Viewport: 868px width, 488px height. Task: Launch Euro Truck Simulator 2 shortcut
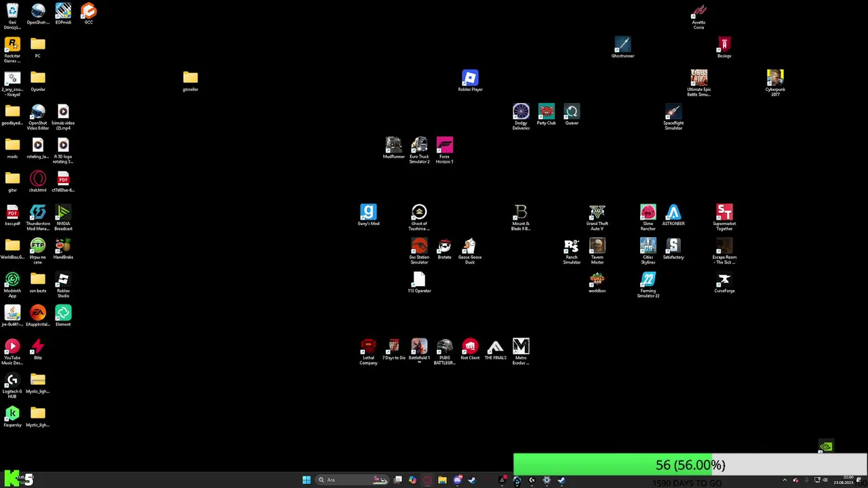(x=419, y=150)
